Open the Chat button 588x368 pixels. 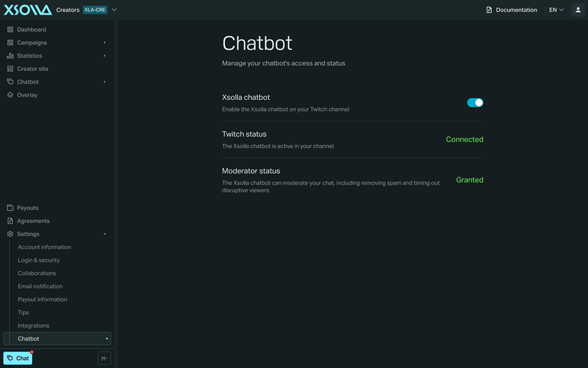[x=18, y=358]
